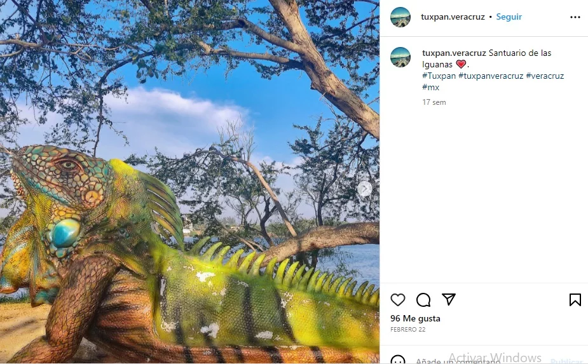The height and width of the screenshot is (364, 588).
Task: Open more options three-dot menu
Action: [x=575, y=17]
